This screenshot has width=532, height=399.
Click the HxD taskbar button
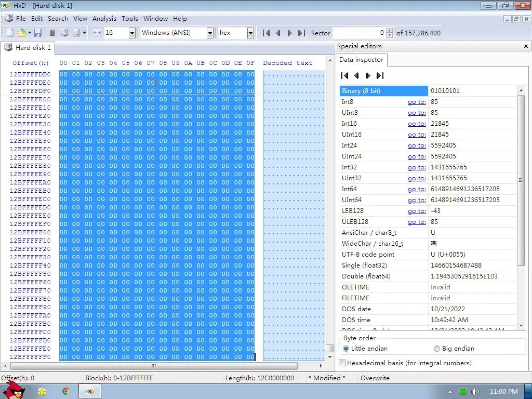coord(89,391)
